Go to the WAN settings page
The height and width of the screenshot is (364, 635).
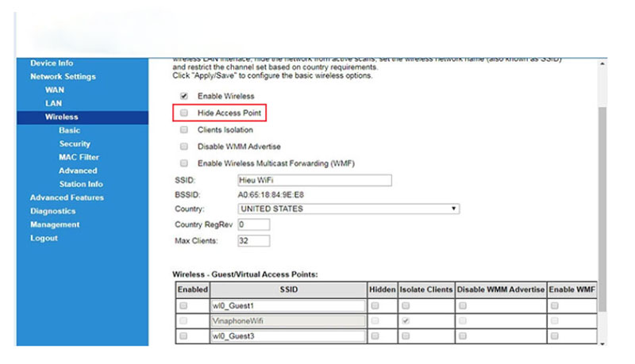click(54, 90)
